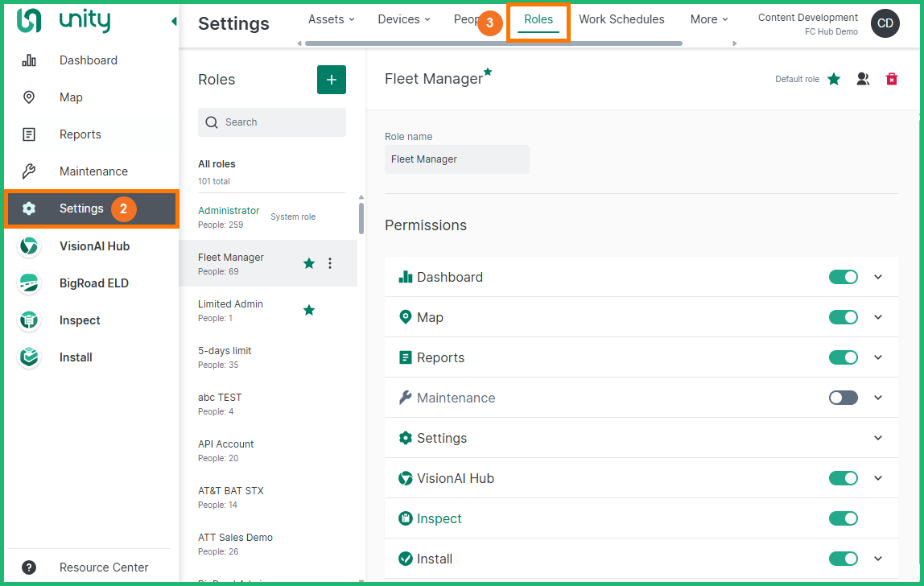Enable the Maintenance permission toggle
The image size is (924, 586).
843,398
